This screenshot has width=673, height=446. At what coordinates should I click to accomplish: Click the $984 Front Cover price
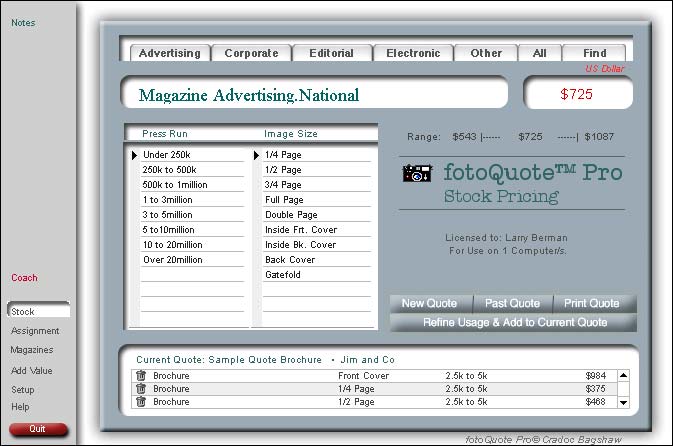[596, 376]
